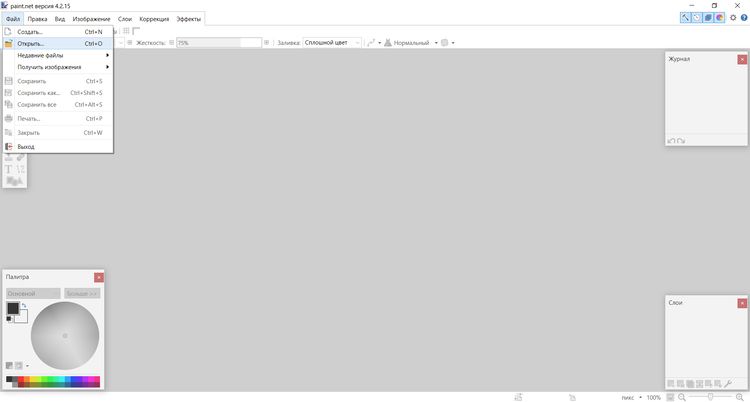Click the 'Больше >>' button in Palette
Viewport: 750px width, 402px height.
(82, 294)
